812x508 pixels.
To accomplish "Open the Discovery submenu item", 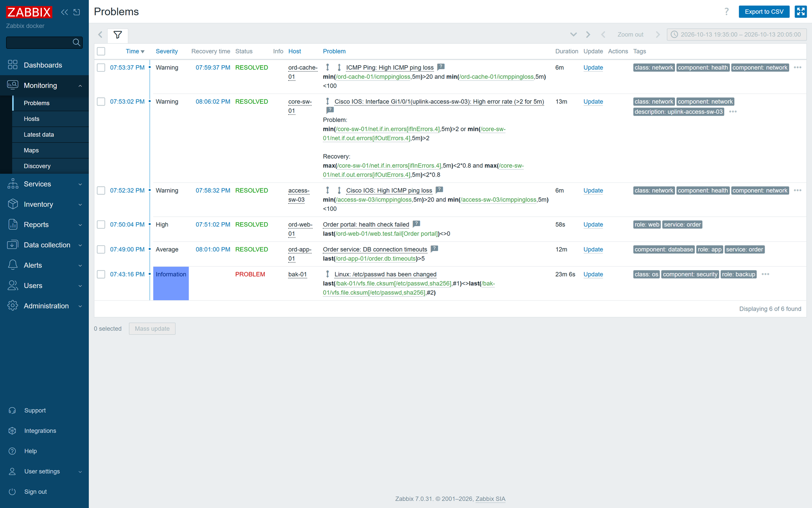I will 50,166.
